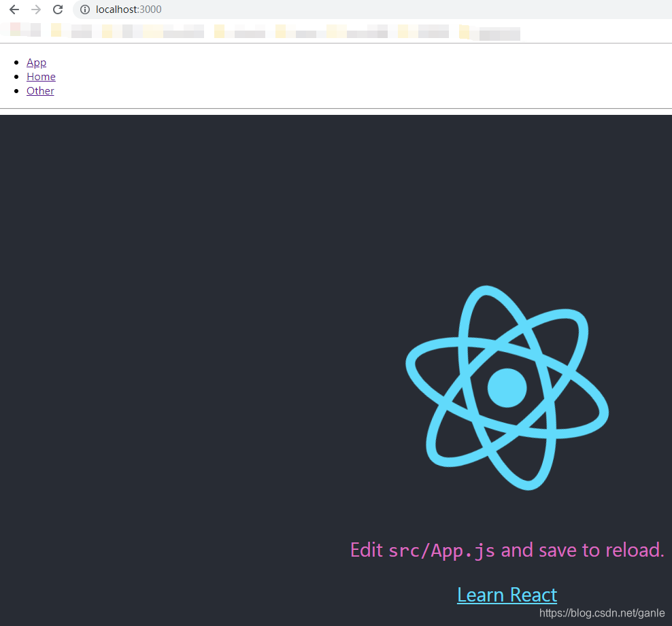Click the 'Edit and save to reload' message
The image size is (672, 626).
click(507, 550)
